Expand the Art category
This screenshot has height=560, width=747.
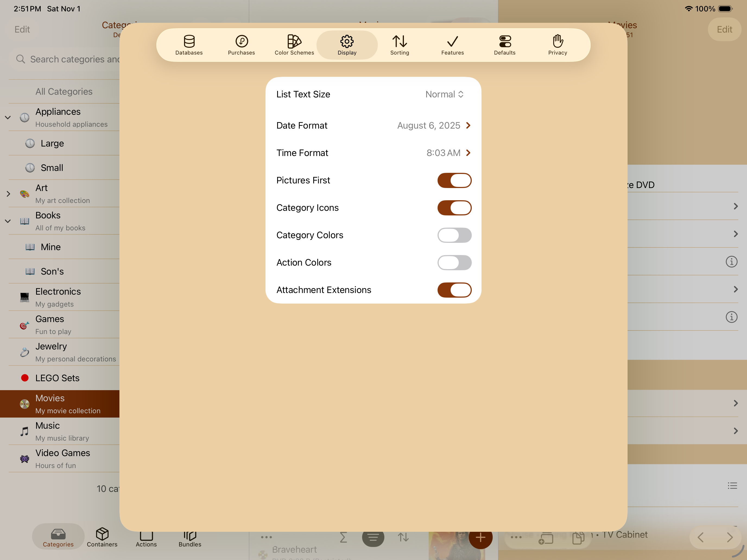[x=8, y=194]
